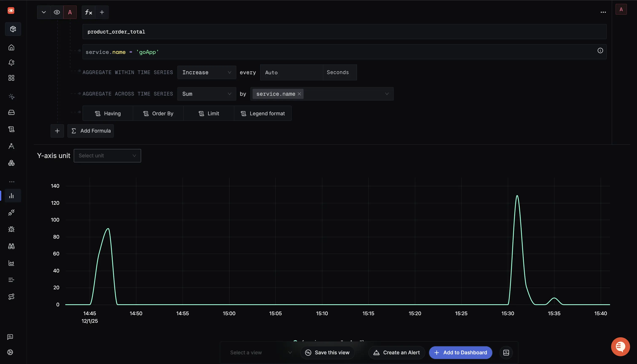
Task: Click inside the product_order_total metric field
Action: [345, 32]
